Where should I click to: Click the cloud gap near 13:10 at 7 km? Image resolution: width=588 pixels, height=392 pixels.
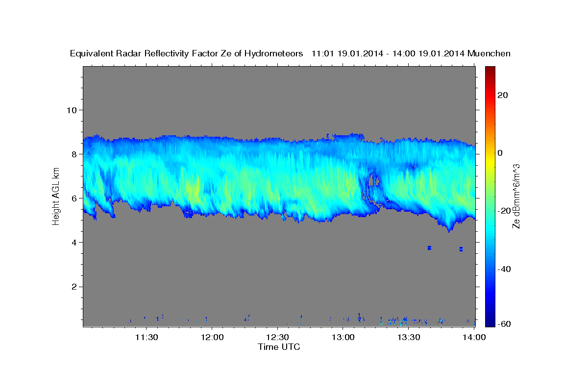coord(371,182)
